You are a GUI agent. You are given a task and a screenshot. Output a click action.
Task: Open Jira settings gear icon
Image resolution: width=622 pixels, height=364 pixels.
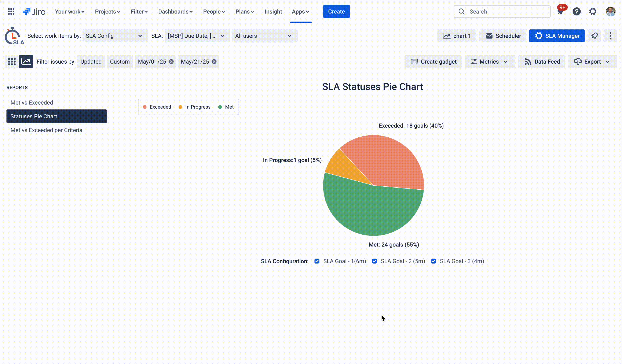(x=593, y=12)
